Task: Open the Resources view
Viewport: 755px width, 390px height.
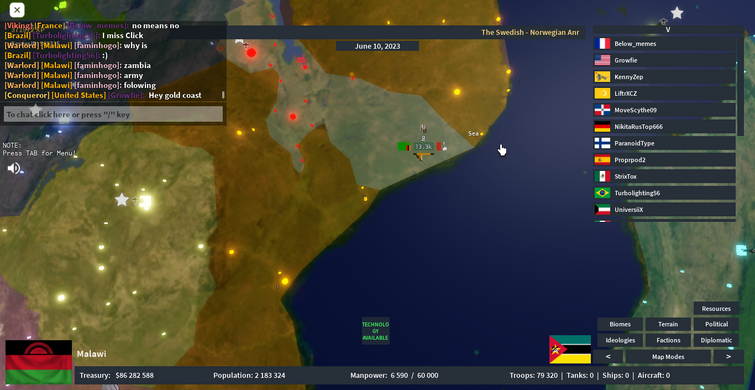Action: point(716,309)
